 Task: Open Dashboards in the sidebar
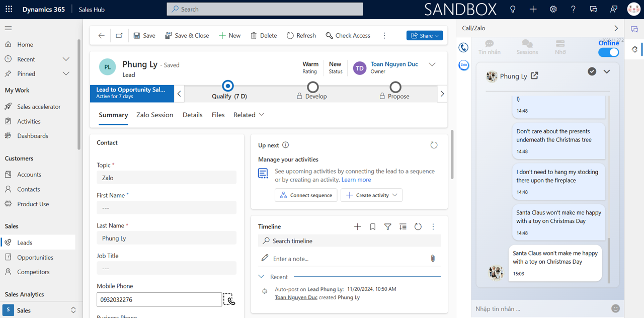pos(33,136)
